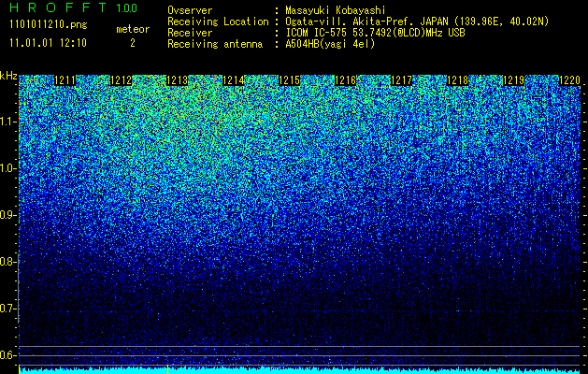The width and height of the screenshot is (588, 374).
Task: Click the yellow meteor echo tick at bottom
Action: tap(167, 370)
